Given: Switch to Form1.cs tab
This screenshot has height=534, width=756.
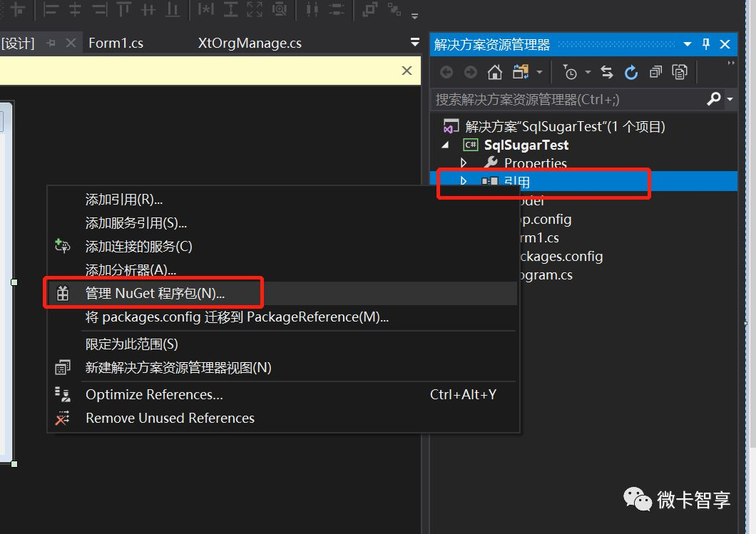Looking at the screenshot, I should pos(116,43).
